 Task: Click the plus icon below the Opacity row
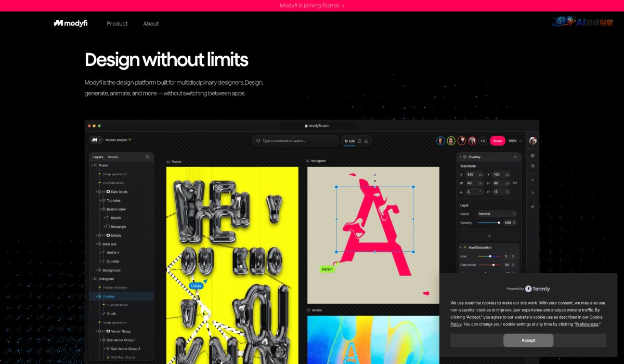click(x=489, y=236)
